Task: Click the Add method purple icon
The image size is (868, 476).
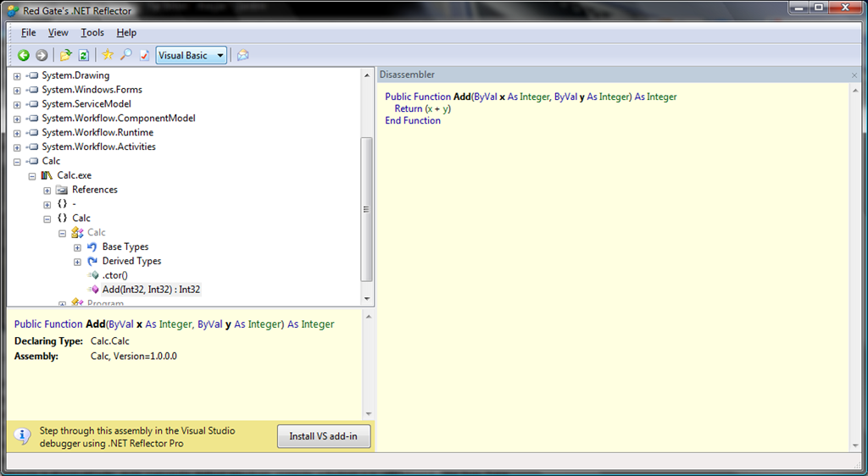Action: coord(93,289)
